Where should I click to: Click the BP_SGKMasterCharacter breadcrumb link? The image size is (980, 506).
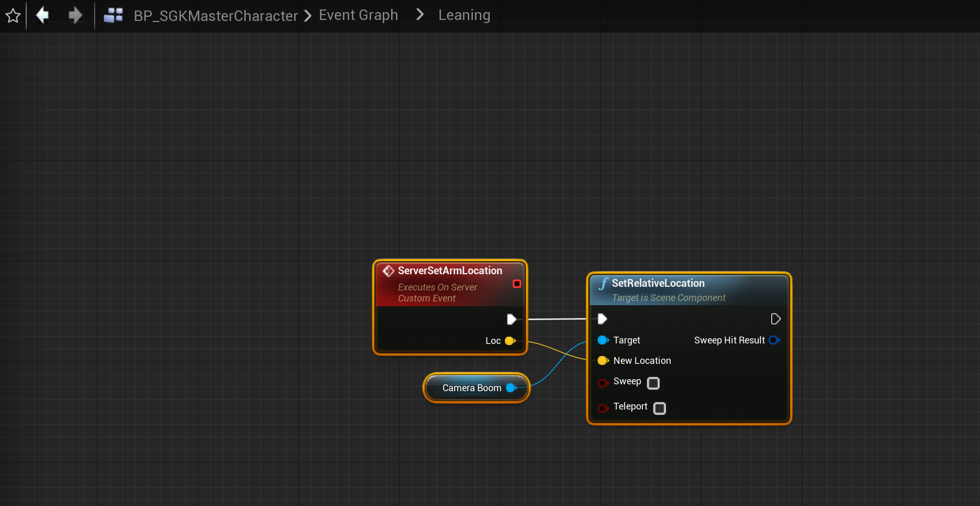click(x=216, y=16)
